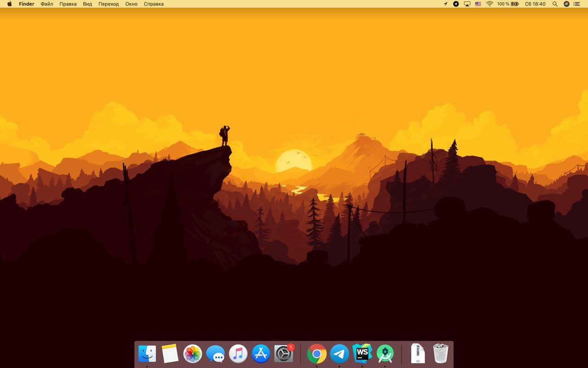Image resolution: width=588 pixels, height=368 pixels.
Task: Open the Правка menu
Action: tap(68, 4)
